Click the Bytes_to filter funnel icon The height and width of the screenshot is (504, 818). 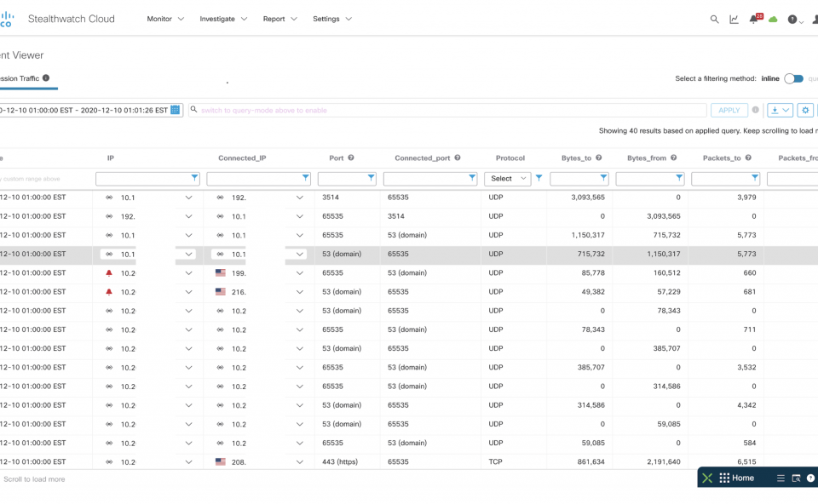(603, 178)
